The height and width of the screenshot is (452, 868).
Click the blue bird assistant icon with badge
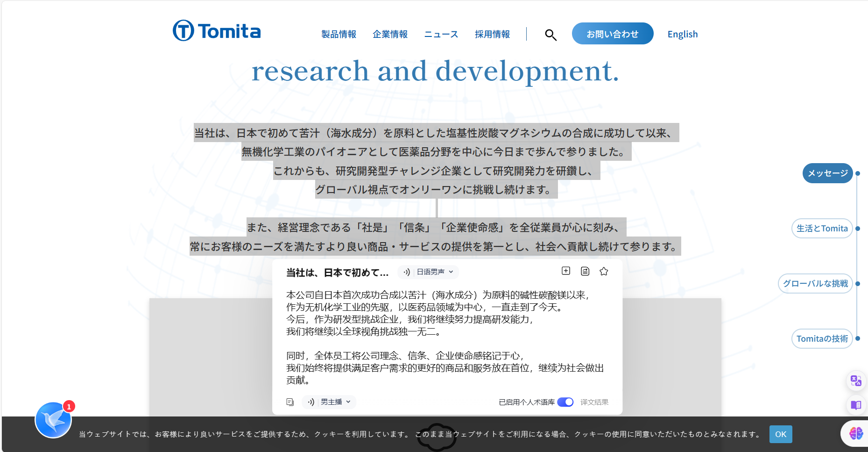pyautogui.click(x=53, y=420)
